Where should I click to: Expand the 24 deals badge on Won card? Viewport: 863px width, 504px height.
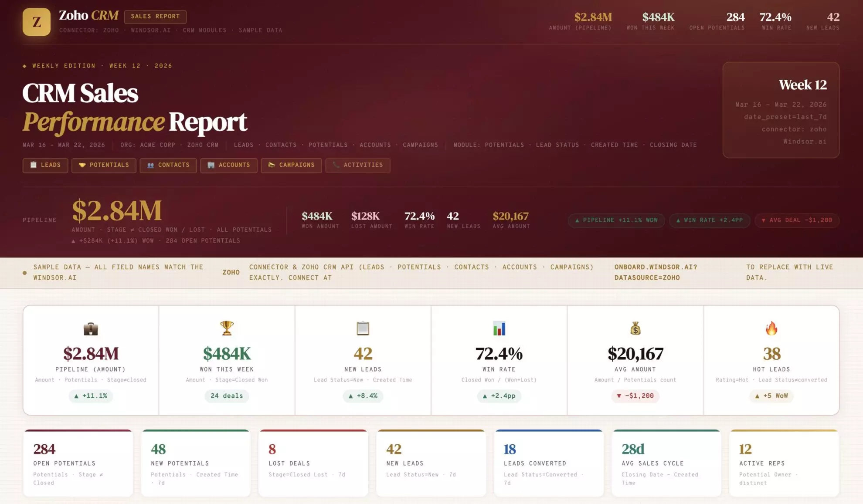(226, 396)
